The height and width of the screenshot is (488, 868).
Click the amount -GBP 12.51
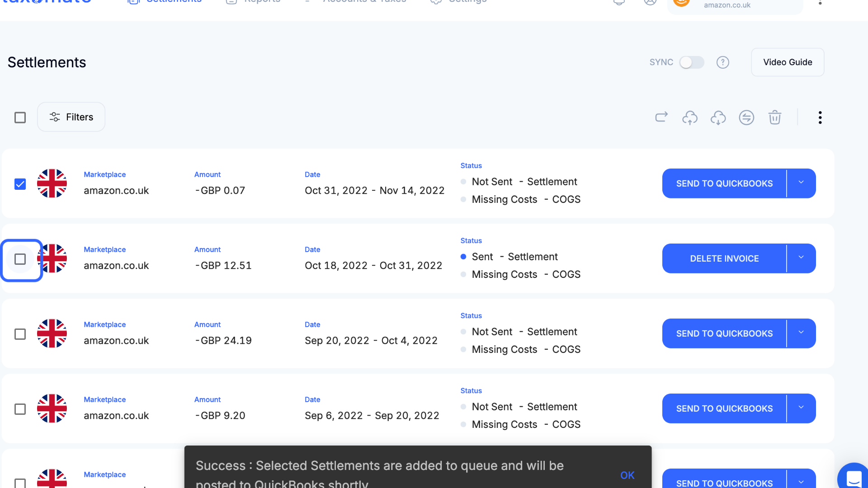click(223, 266)
